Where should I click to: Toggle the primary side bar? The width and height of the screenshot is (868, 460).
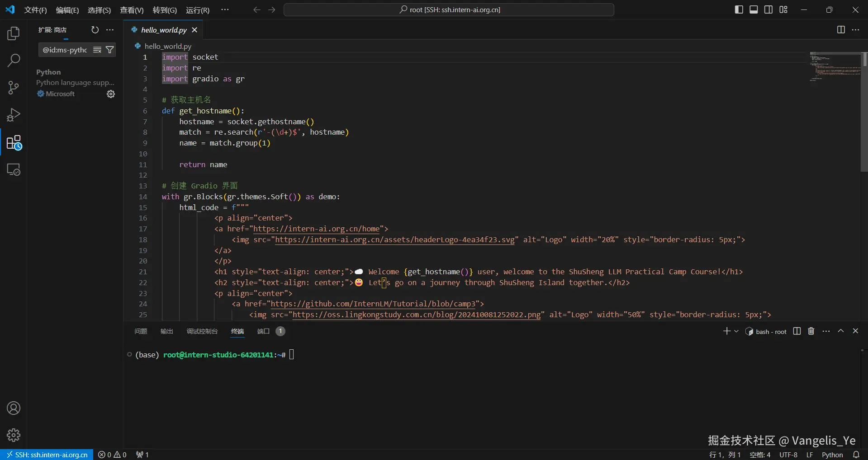click(x=739, y=9)
